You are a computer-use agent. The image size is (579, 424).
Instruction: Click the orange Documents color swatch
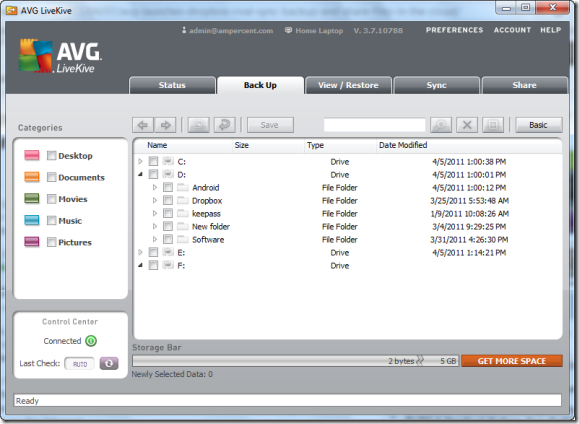[32, 177]
